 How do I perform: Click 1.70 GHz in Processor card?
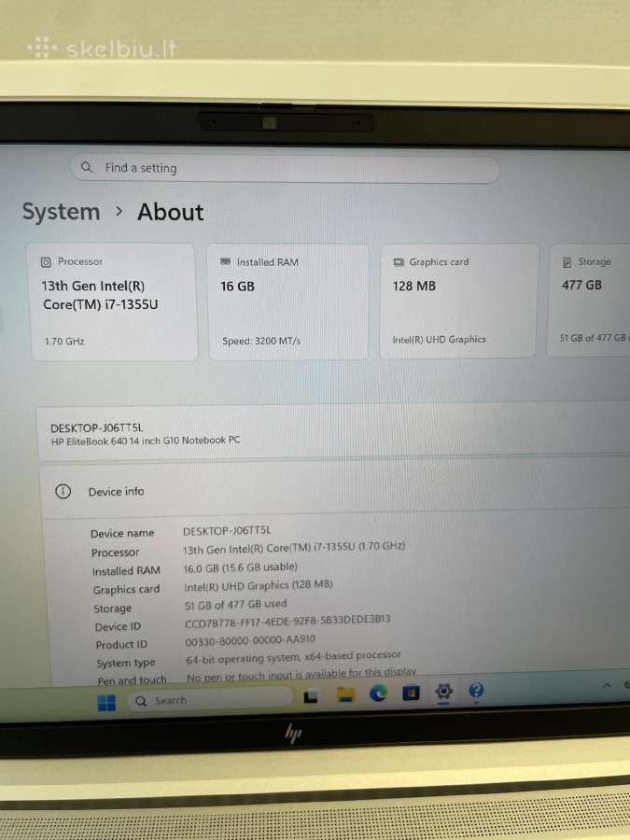64,342
